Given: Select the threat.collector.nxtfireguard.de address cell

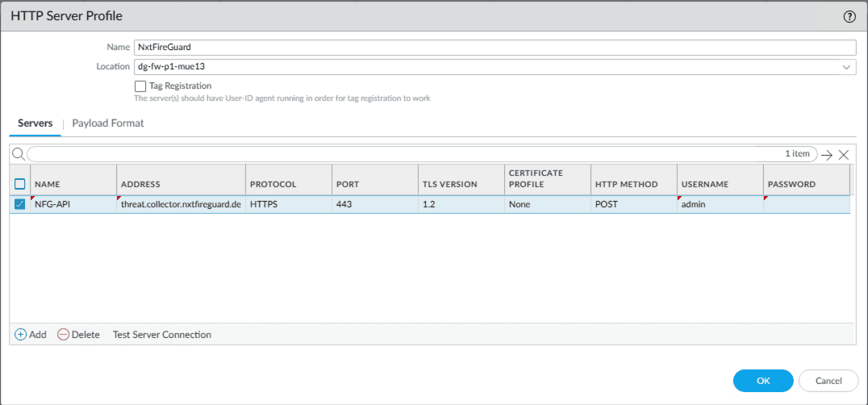Looking at the screenshot, I should coord(182,205).
